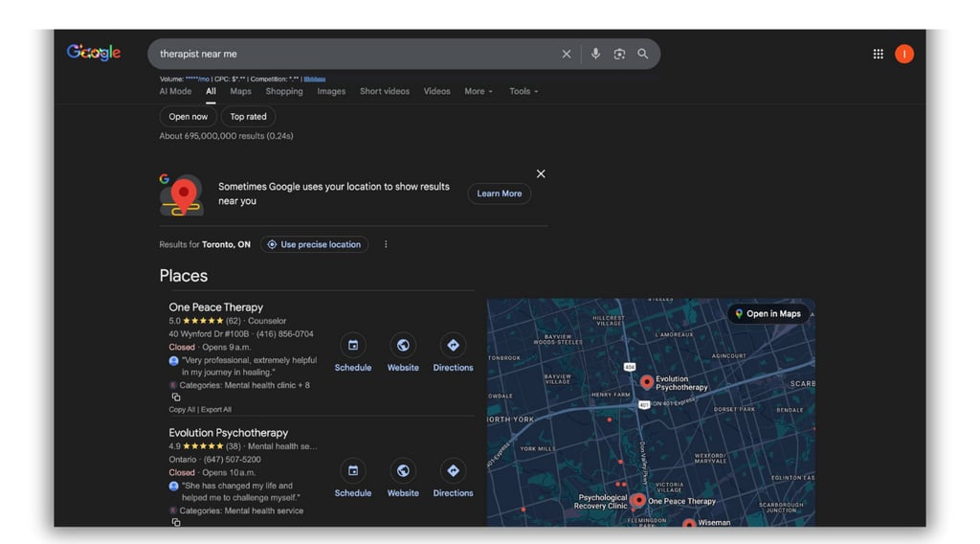
Task: Open search by image camera icon
Action: click(x=619, y=54)
